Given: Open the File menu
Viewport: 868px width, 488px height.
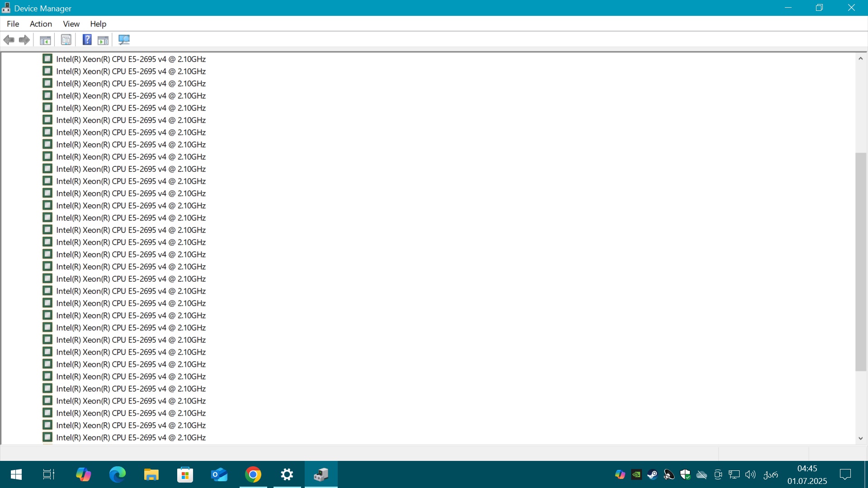Looking at the screenshot, I should tap(13, 24).
